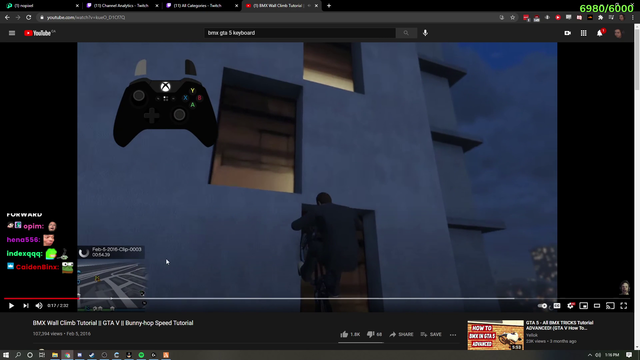
Task: Open Spotify from the taskbar
Action: [141, 355]
